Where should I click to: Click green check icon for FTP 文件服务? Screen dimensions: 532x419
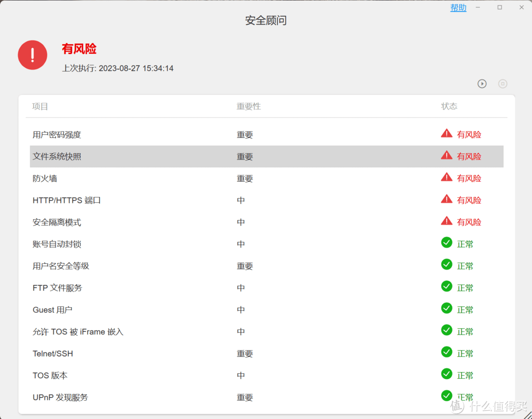coord(446,287)
